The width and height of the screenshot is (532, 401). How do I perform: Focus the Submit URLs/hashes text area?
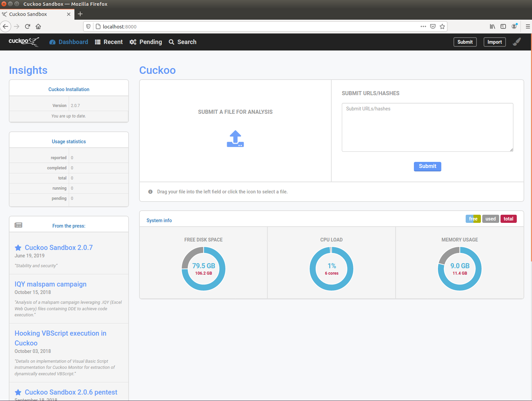427,127
